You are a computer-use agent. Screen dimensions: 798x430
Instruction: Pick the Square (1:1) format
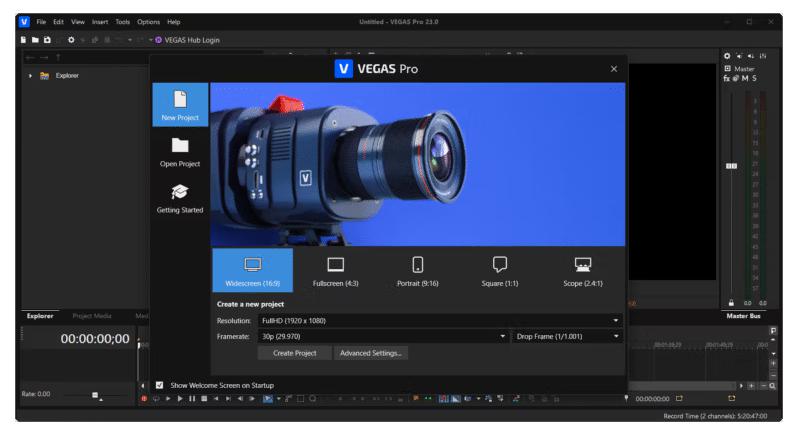click(x=500, y=270)
